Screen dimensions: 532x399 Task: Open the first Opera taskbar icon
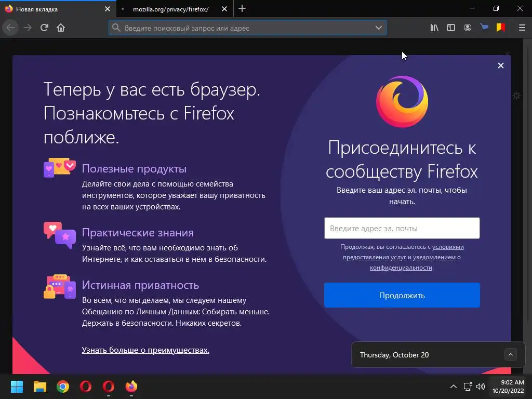[x=86, y=387]
